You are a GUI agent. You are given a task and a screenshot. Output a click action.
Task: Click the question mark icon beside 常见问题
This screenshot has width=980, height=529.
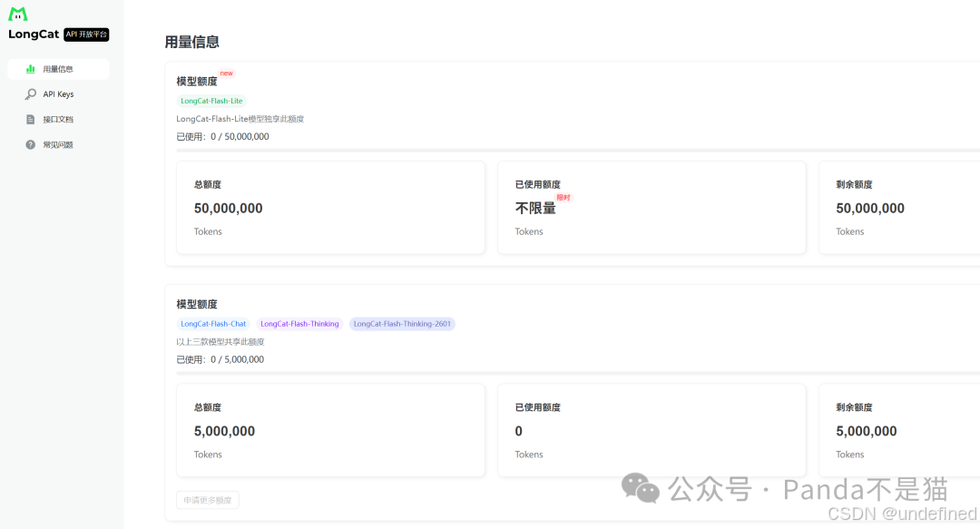coord(30,144)
